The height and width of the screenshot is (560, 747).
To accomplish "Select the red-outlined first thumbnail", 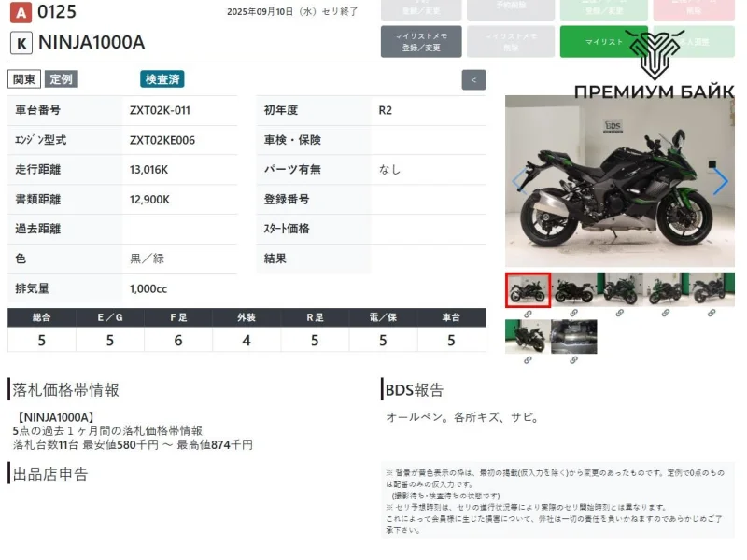I will [x=528, y=290].
